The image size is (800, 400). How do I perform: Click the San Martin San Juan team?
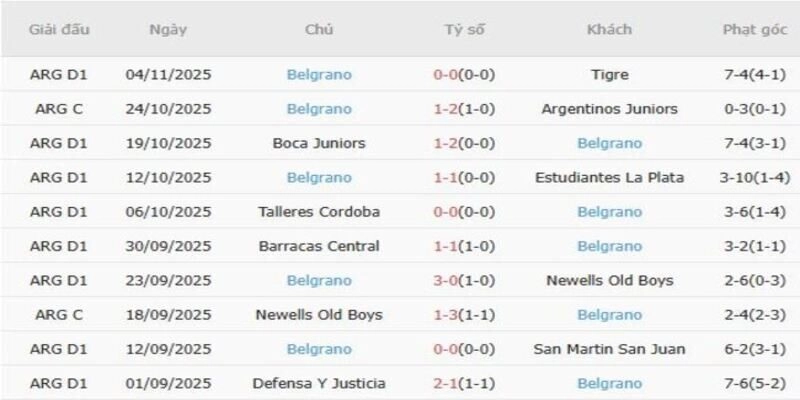(x=609, y=349)
